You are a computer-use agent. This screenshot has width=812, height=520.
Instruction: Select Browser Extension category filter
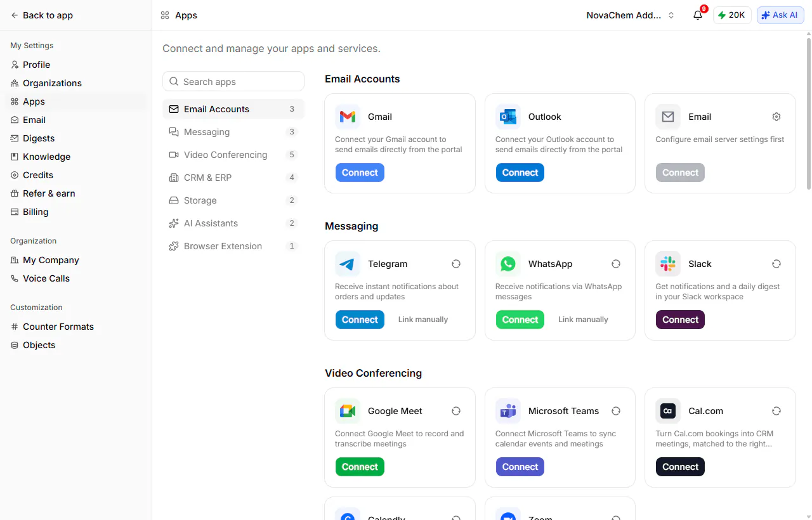(233, 246)
